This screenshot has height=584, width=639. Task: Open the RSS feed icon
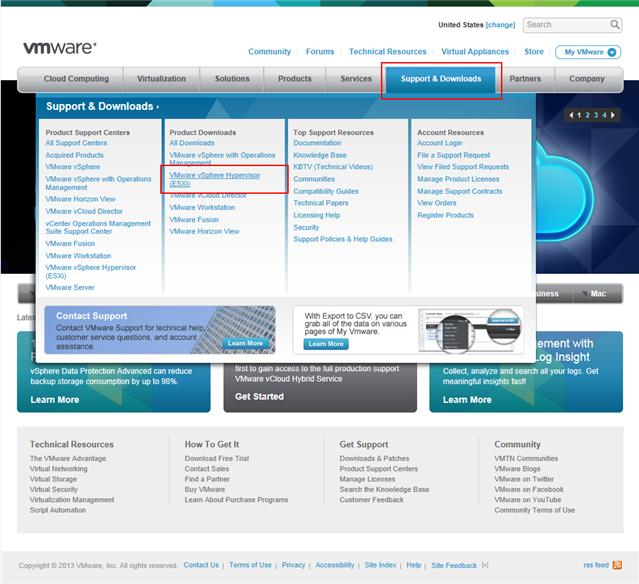pyautogui.click(x=617, y=565)
